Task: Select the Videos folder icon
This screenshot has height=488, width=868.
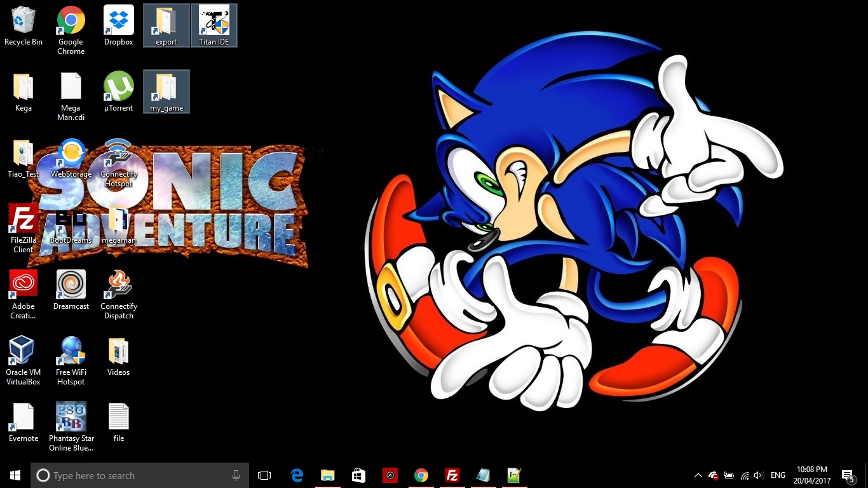Action: 119,356
